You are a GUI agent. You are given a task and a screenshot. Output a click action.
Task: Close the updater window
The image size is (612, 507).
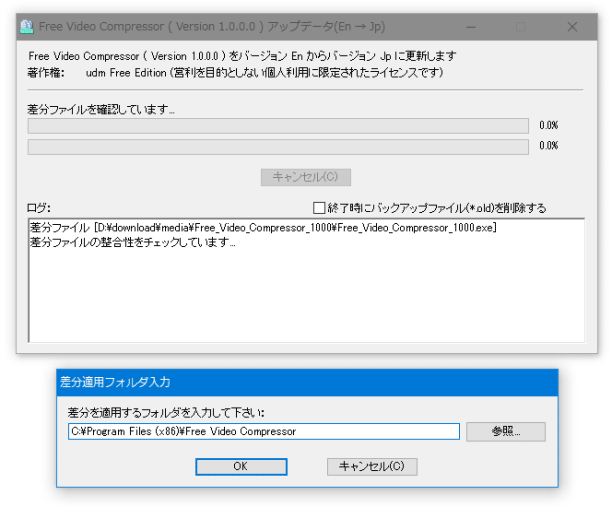point(572,27)
